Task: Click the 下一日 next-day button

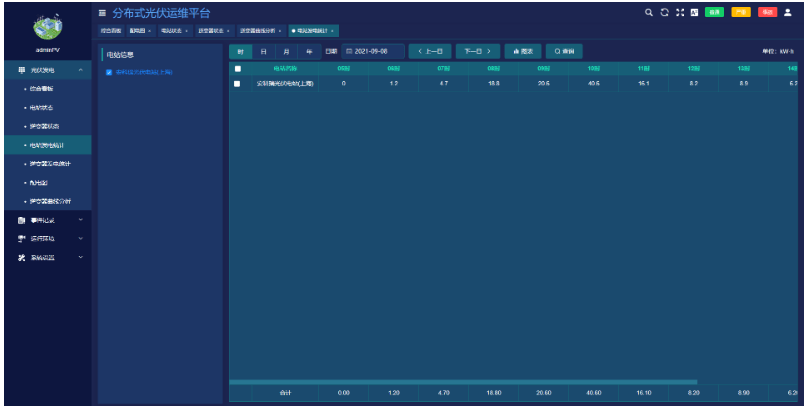Action: pyautogui.click(x=477, y=51)
